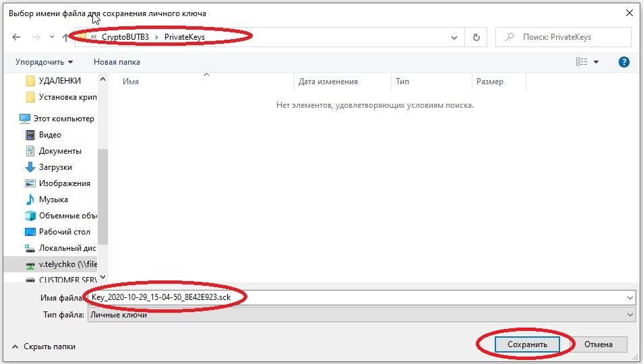
Task: Open the Упорядочить menu
Action: point(44,62)
